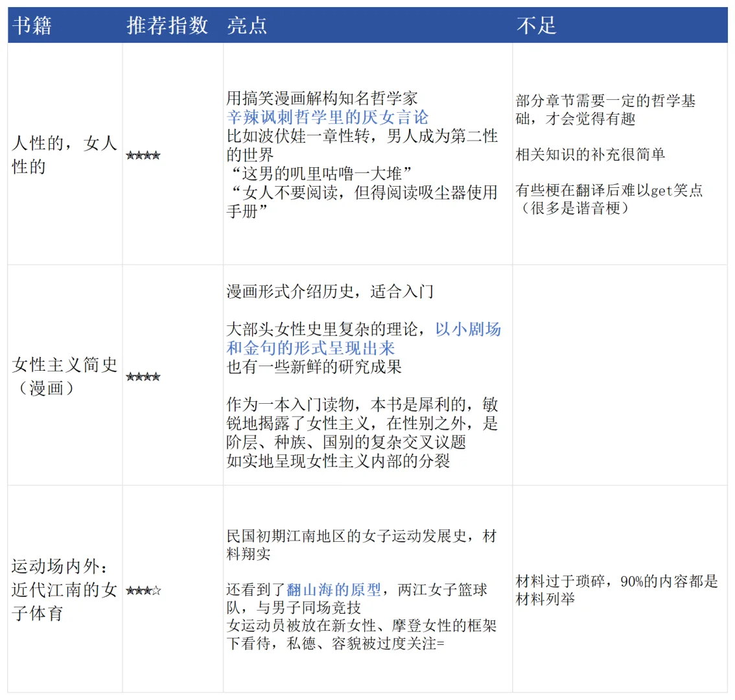
Task: Click text 漫画形式介绍历史，适合入门
Action: coord(330,292)
